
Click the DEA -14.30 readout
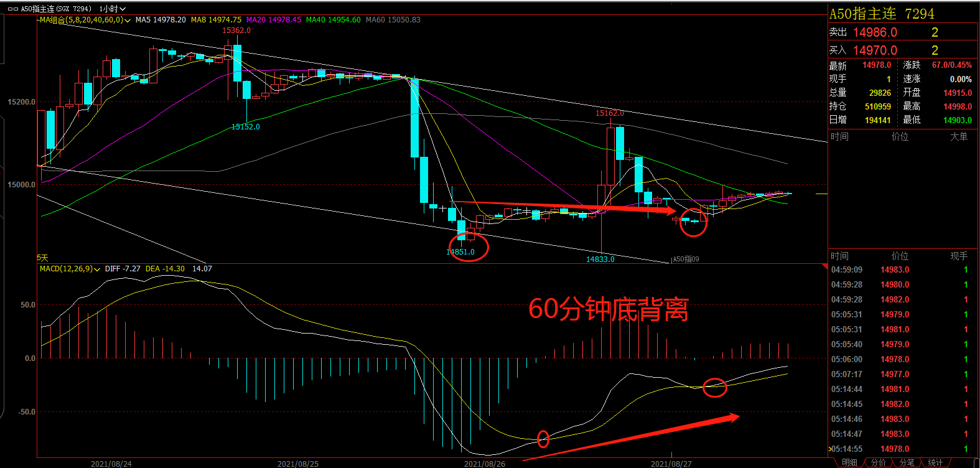coord(165,269)
